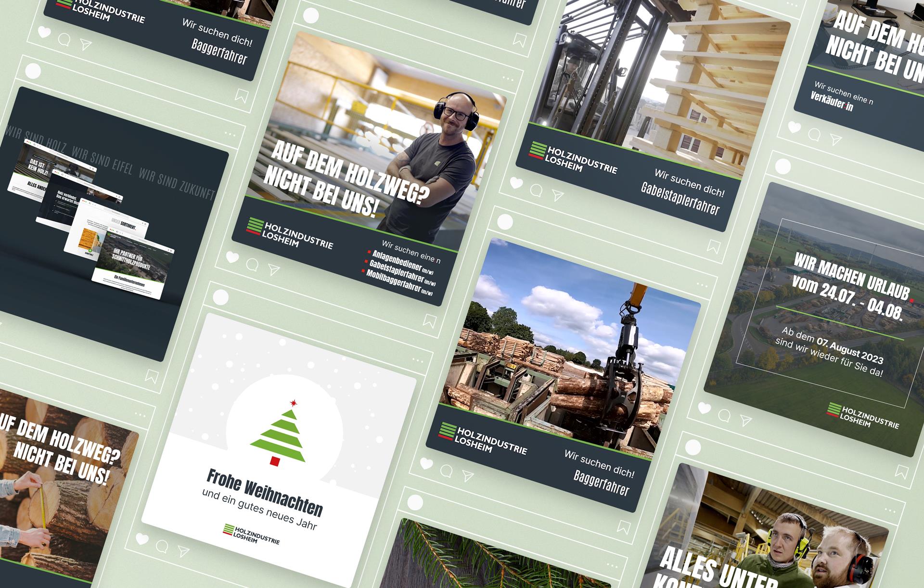
Task: Comment on the log crane Baggerfahrer post
Action: coord(447,470)
